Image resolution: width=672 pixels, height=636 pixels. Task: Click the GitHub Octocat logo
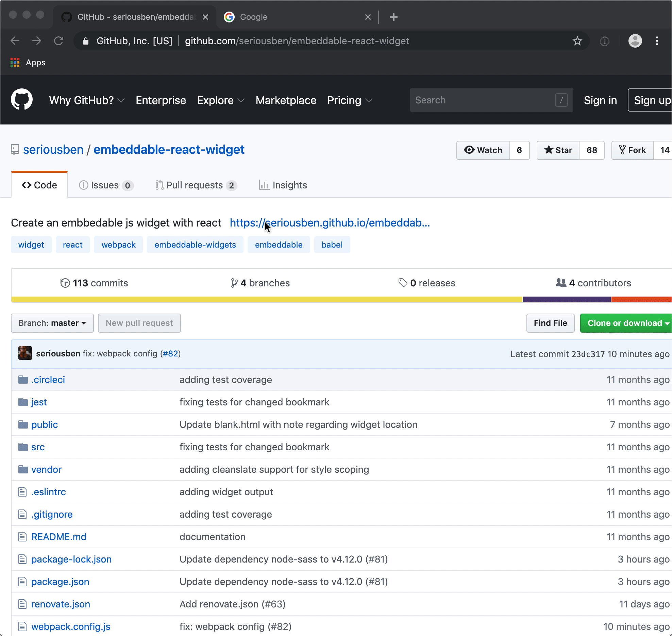pos(22,100)
